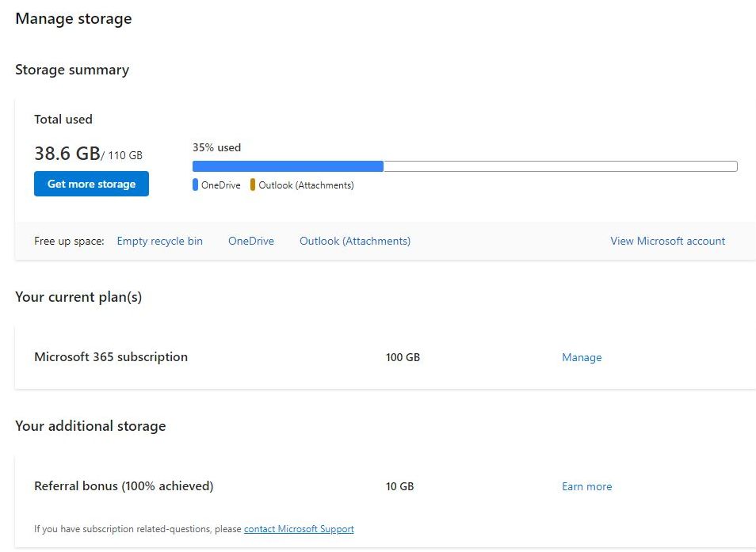
Task: Select the 38.6 GB total used value
Action: (67, 154)
